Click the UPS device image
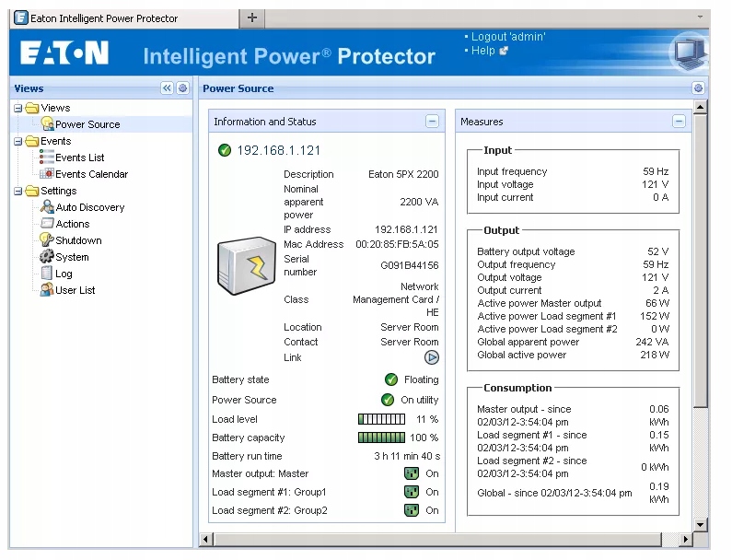Image resolution: width=732 pixels, height=560 pixels. click(x=247, y=265)
